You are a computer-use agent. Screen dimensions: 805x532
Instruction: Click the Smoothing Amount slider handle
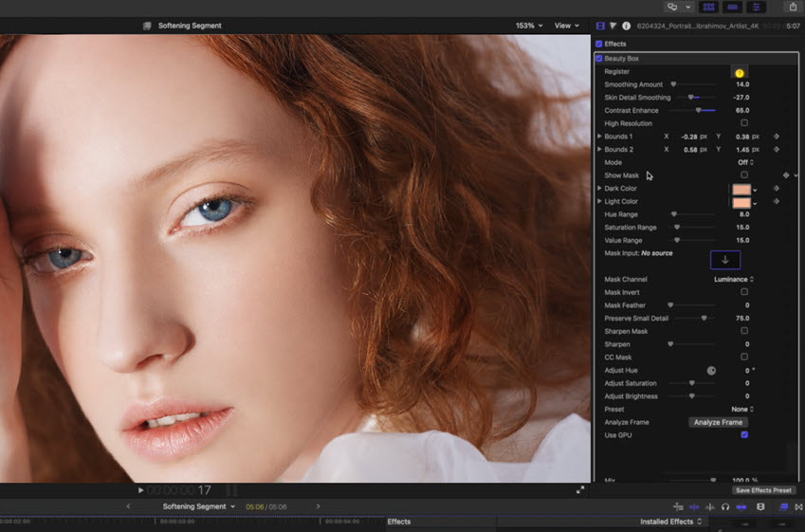(x=673, y=84)
